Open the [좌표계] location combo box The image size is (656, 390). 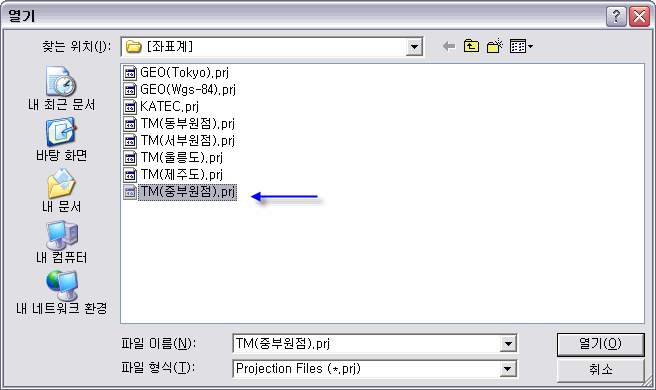coord(272,46)
